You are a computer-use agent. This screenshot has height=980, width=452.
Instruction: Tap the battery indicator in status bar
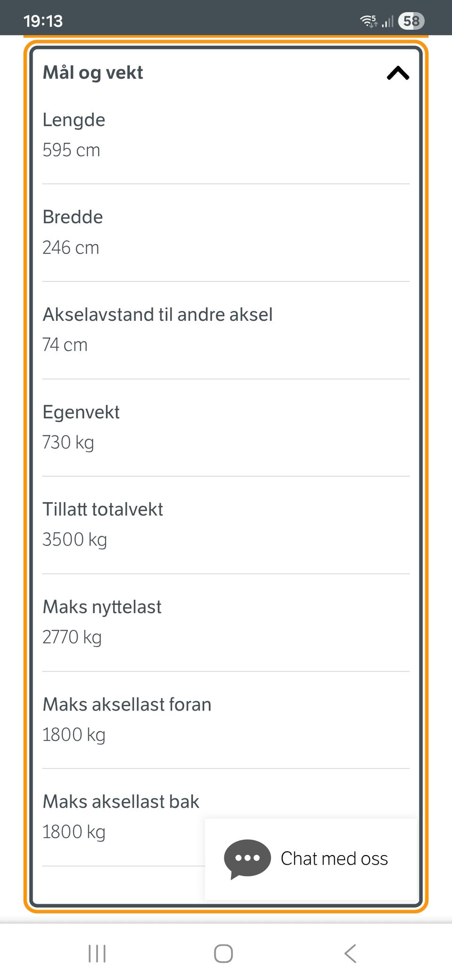(411, 21)
